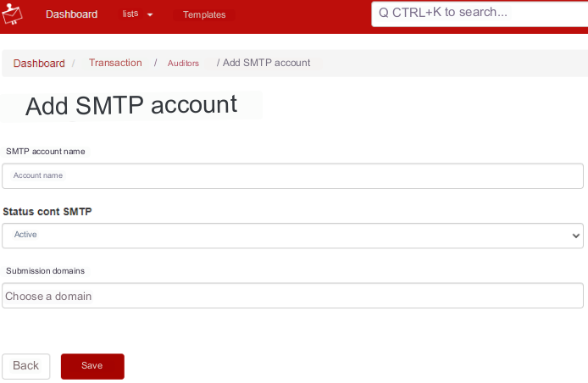Open the Templates menu item
The width and height of the screenshot is (588, 383).
(204, 14)
